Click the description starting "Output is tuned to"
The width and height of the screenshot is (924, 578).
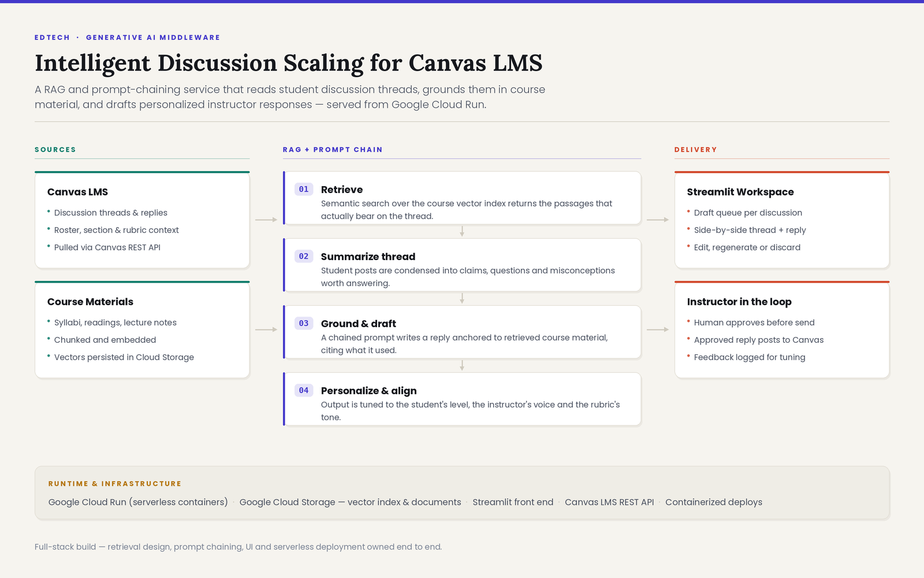point(471,411)
